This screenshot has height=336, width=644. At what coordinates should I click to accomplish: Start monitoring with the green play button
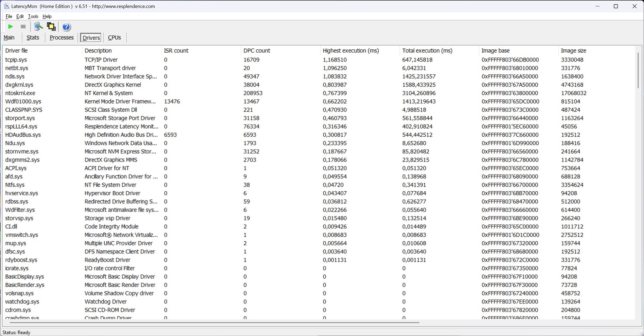point(10,27)
